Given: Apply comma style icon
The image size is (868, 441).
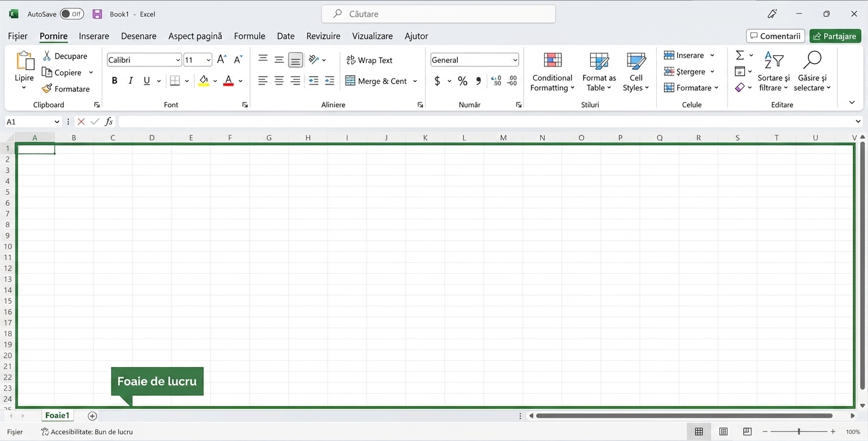Looking at the screenshot, I should [x=479, y=81].
